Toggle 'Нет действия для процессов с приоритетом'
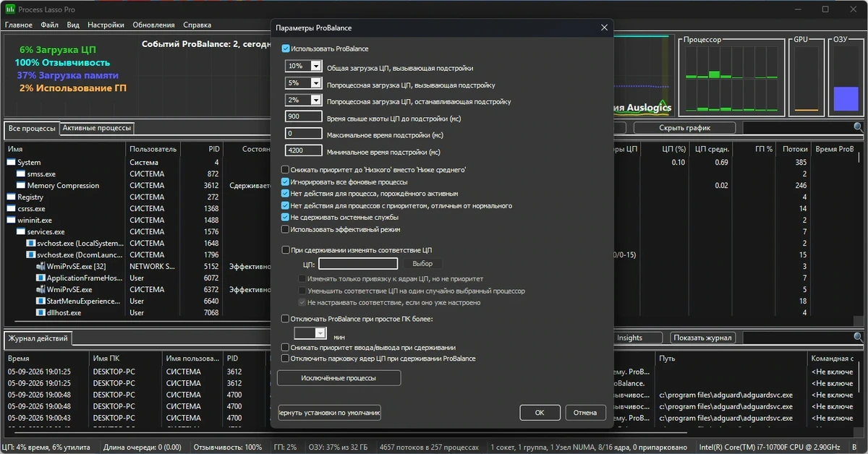Screen dimensions: 868x454 pos(285,205)
